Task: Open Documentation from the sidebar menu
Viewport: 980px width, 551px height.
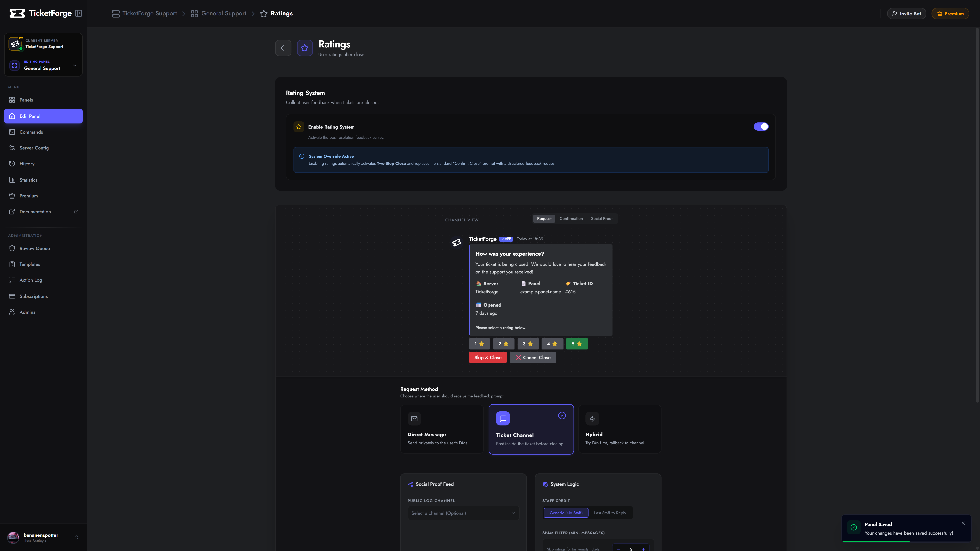Action: tap(43, 212)
